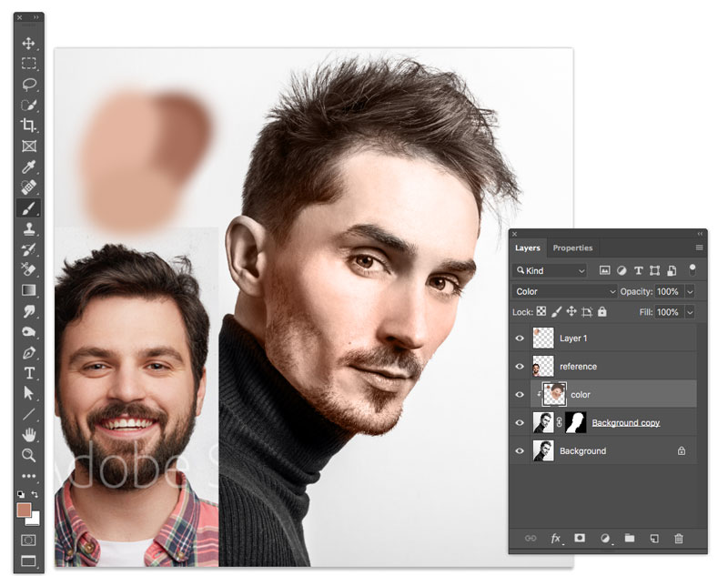The height and width of the screenshot is (576, 728).
Task: Open the Color blend mode dropdown
Action: 566,291
